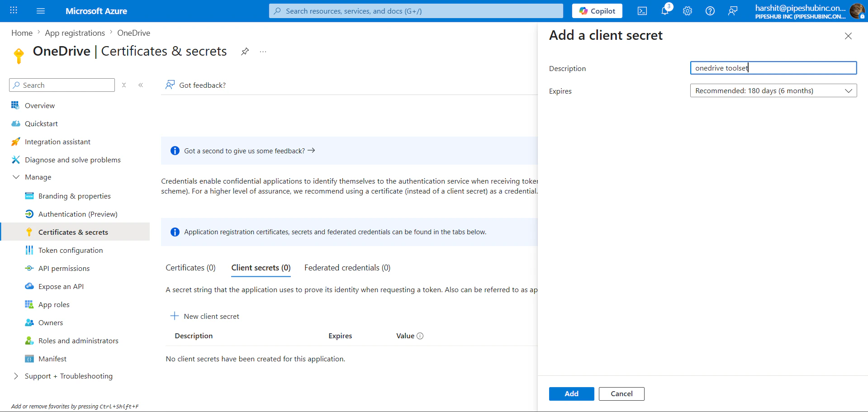Screen dimensions: 868x412
Task: Open the Cloud Shell terminal
Action: click(x=642, y=10)
